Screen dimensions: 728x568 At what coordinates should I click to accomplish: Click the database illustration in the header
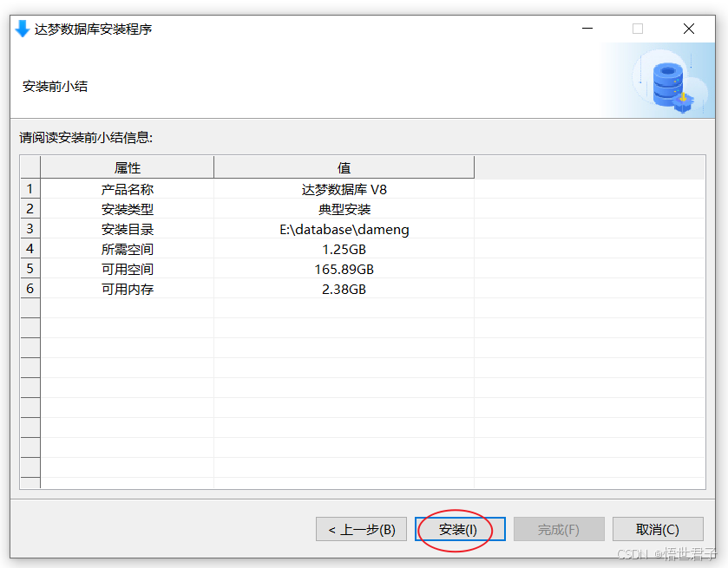(x=670, y=82)
